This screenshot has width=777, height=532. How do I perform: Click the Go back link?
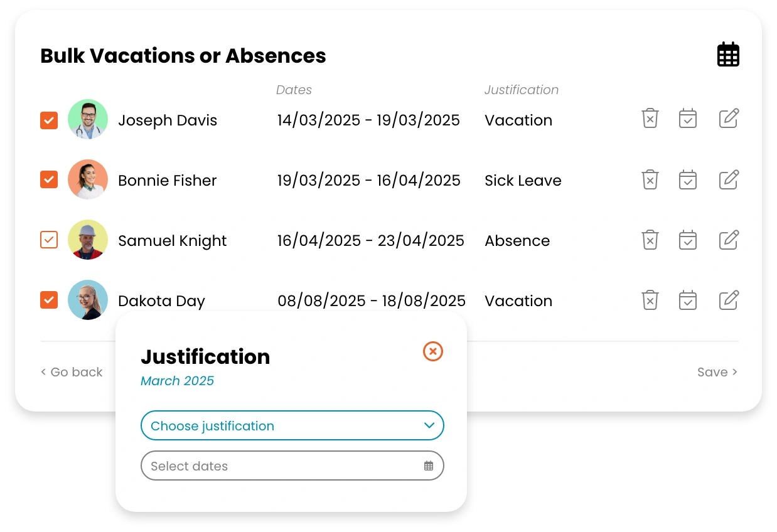pyautogui.click(x=72, y=372)
